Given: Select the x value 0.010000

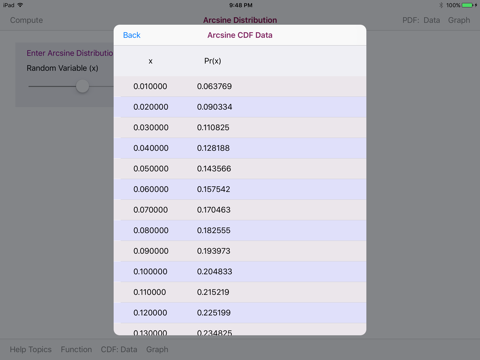Looking at the screenshot, I should (x=150, y=86).
